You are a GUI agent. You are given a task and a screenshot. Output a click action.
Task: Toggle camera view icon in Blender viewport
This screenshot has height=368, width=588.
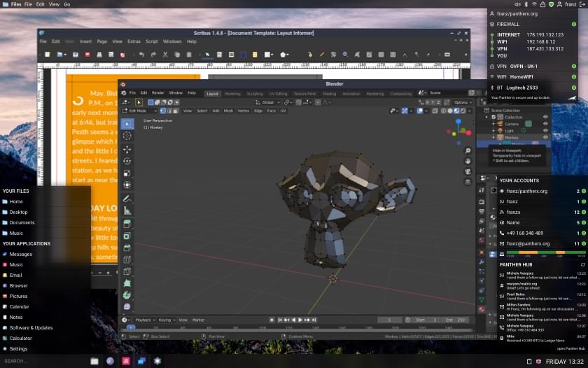pyautogui.click(x=468, y=172)
